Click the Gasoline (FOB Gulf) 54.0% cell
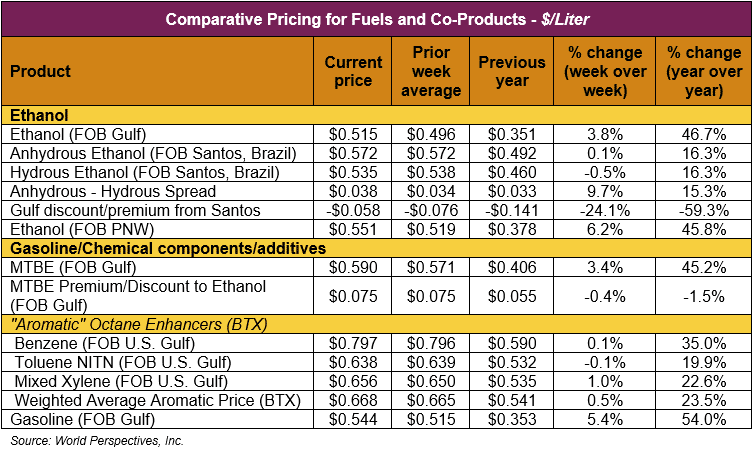This screenshot has width=753, height=450. (701, 419)
